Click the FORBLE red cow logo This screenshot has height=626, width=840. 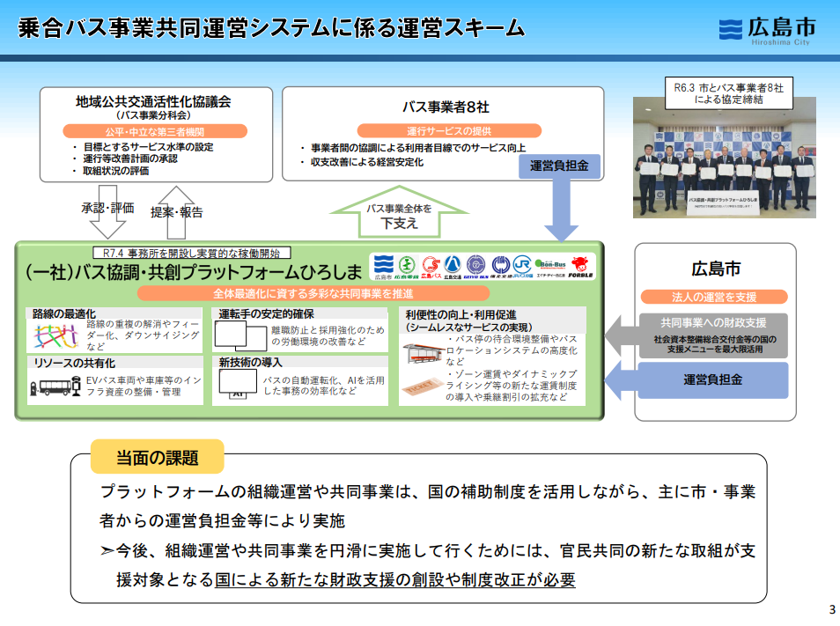click(580, 266)
